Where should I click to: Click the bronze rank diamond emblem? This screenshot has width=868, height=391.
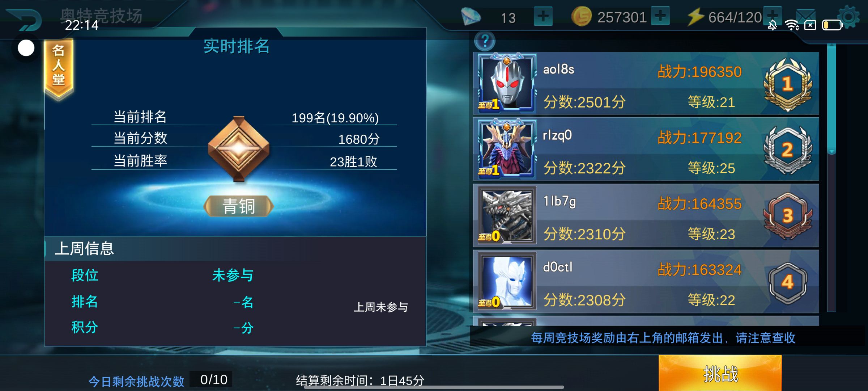(x=239, y=149)
